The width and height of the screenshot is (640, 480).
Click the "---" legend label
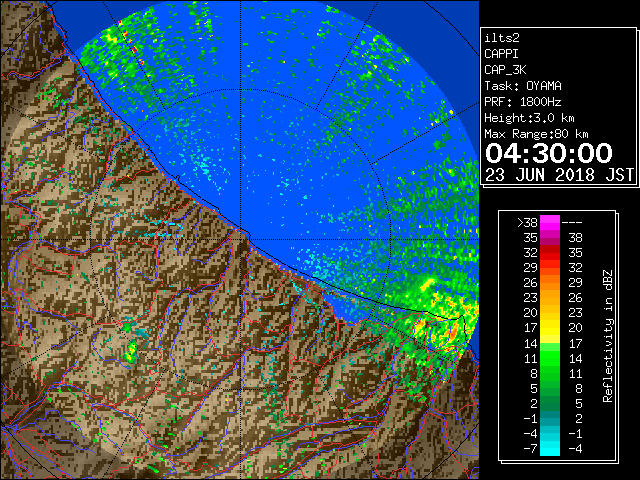[572, 223]
